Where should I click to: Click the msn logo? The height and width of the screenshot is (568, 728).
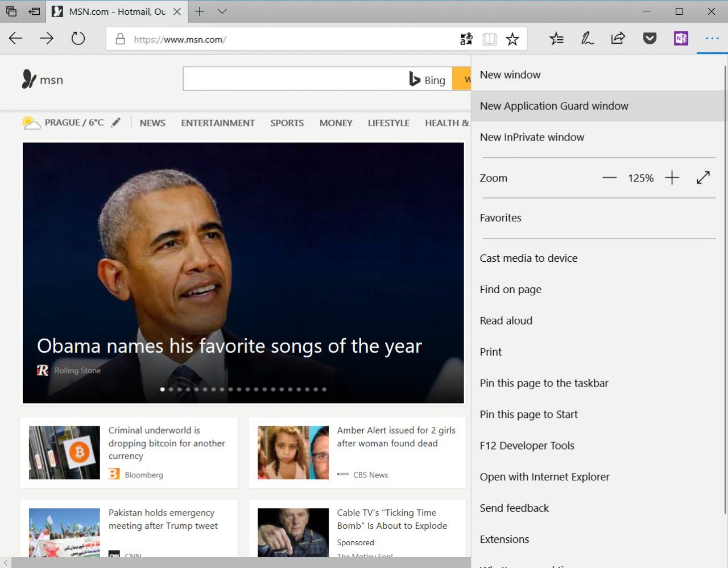tap(42, 80)
